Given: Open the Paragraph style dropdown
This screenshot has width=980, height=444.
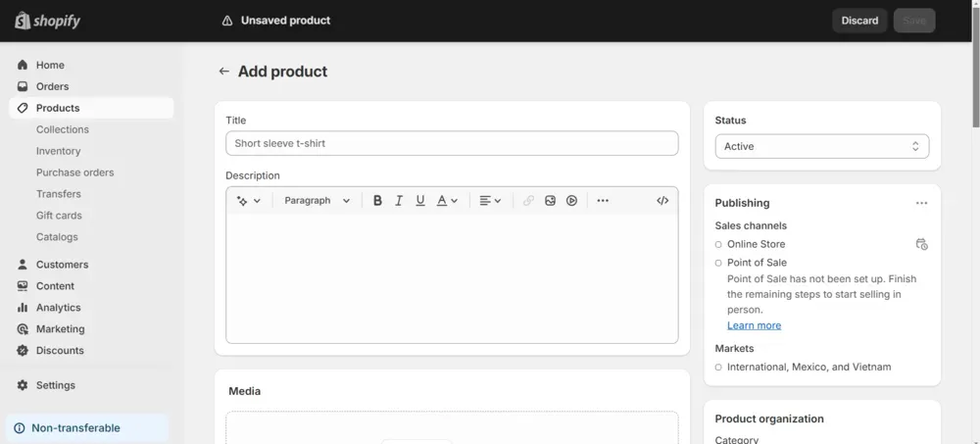Looking at the screenshot, I should point(317,201).
